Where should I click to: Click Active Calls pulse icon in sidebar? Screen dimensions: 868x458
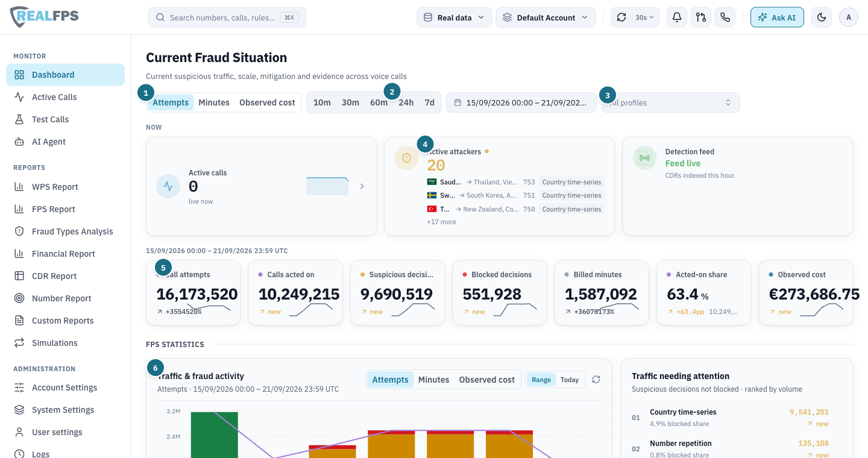[x=19, y=97]
